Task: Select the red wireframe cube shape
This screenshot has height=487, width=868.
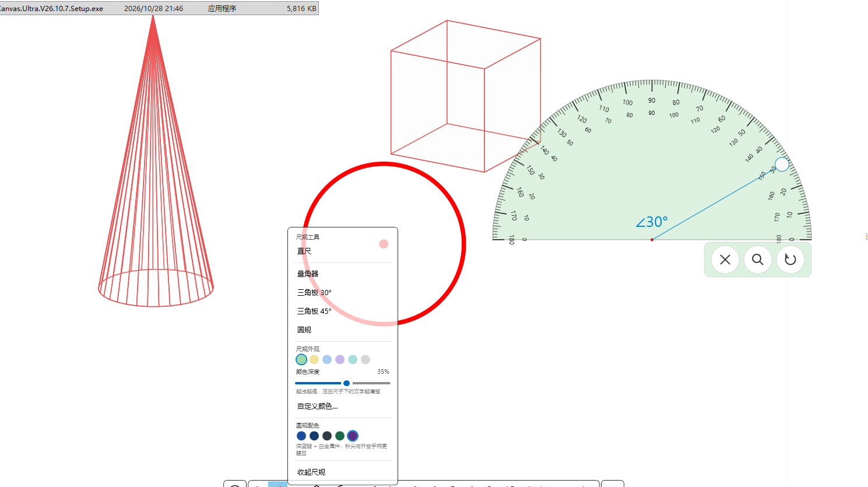Action: pyautogui.click(x=466, y=96)
